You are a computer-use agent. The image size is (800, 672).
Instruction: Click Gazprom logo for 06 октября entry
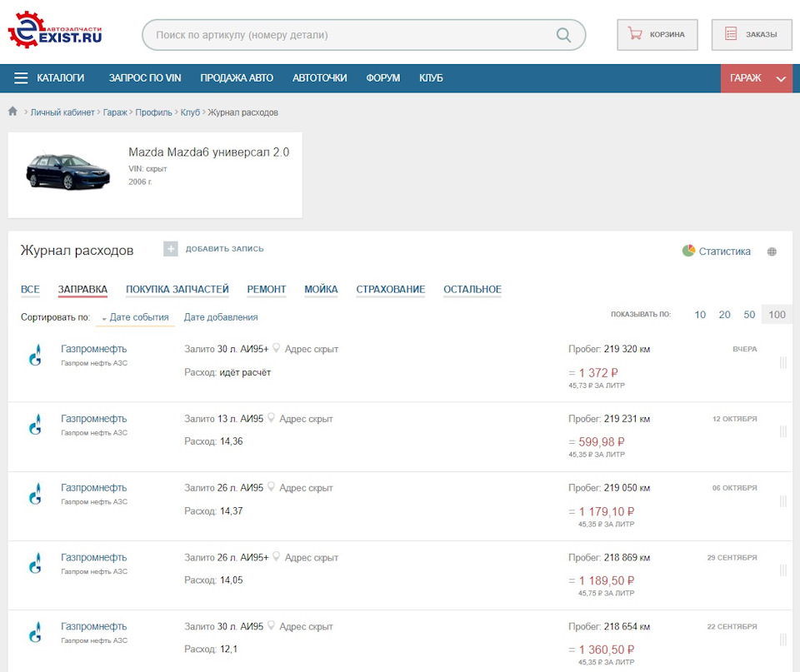pyautogui.click(x=35, y=494)
